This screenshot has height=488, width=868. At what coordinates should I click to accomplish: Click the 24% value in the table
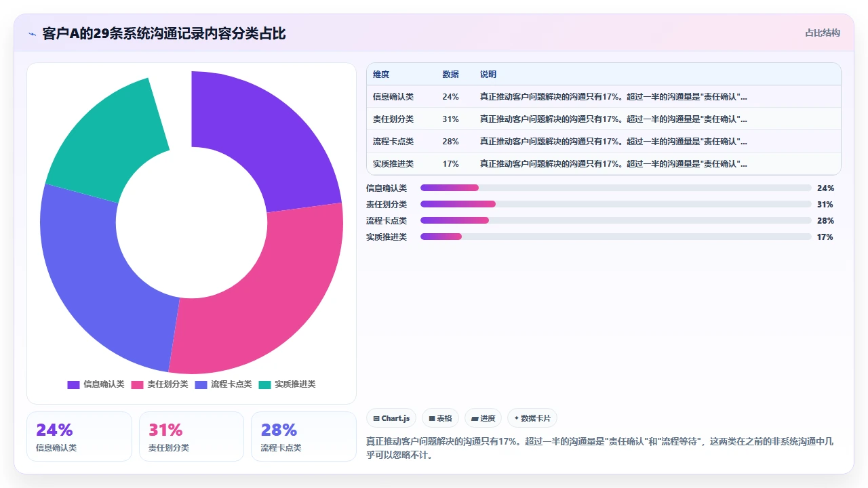[x=450, y=96]
